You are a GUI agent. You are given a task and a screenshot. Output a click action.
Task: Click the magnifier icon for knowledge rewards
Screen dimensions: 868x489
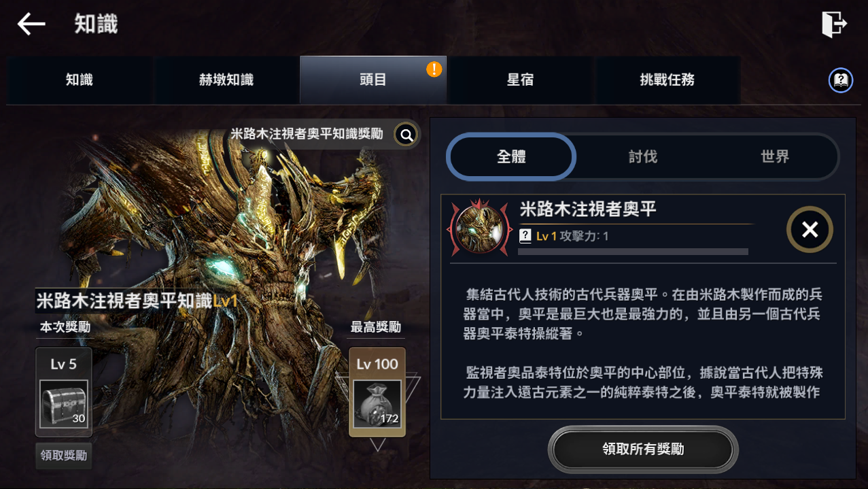[x=406, y=135]
